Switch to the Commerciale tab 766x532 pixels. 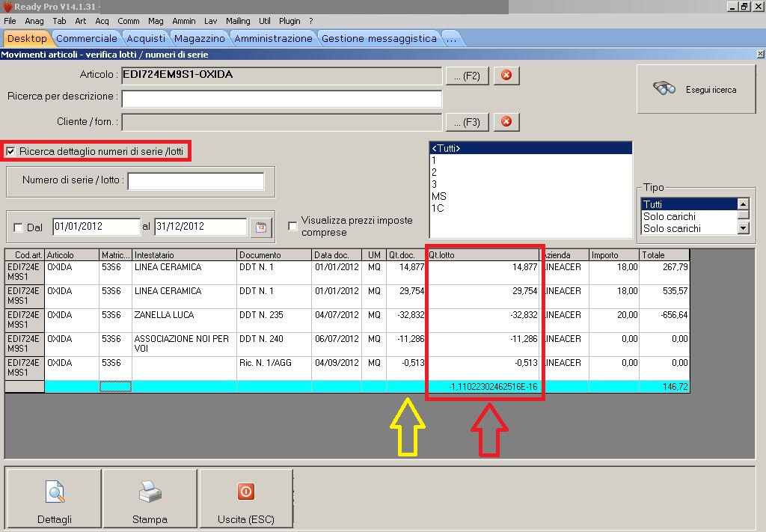[87, 38]
